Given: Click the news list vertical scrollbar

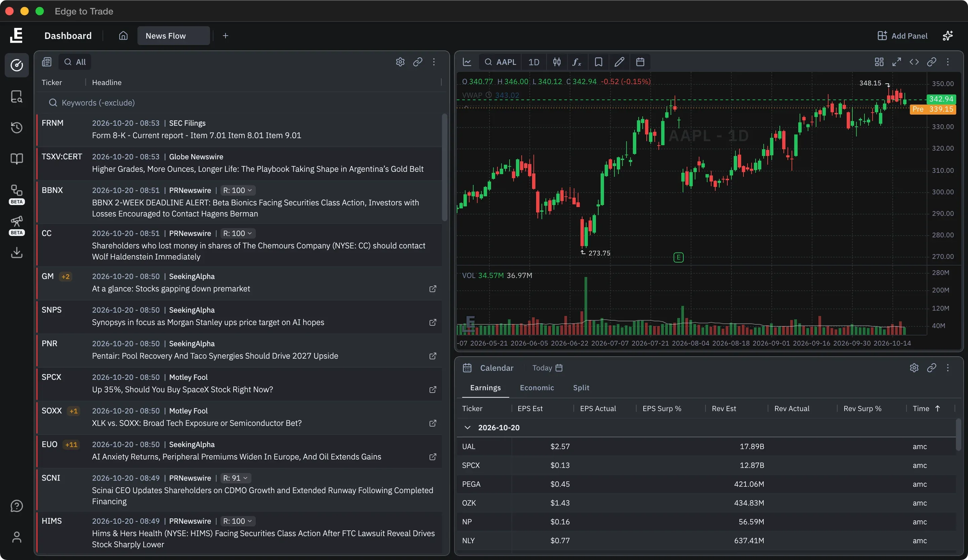Looking at the screenshot, I should click(x=444, y=167).
